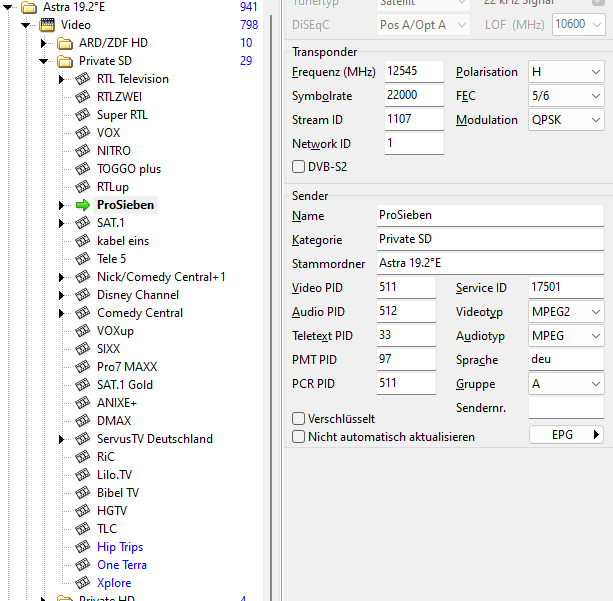Click the channel icon next to Bibel TV

(x=83, y=493)
